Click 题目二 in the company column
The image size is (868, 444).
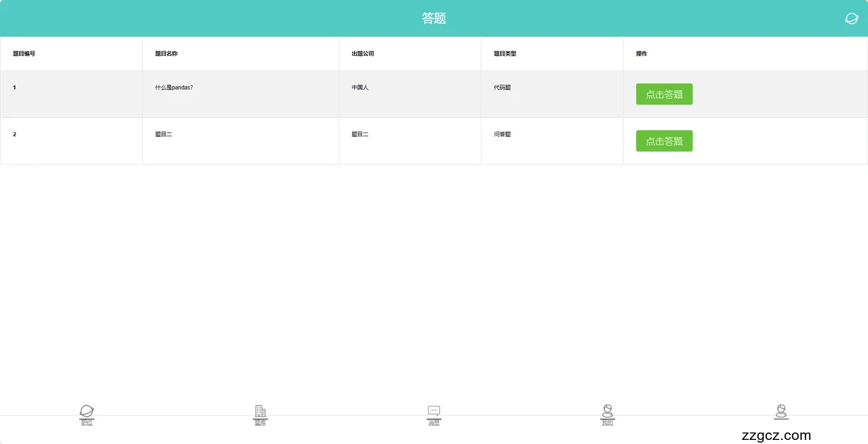[360, 134]
